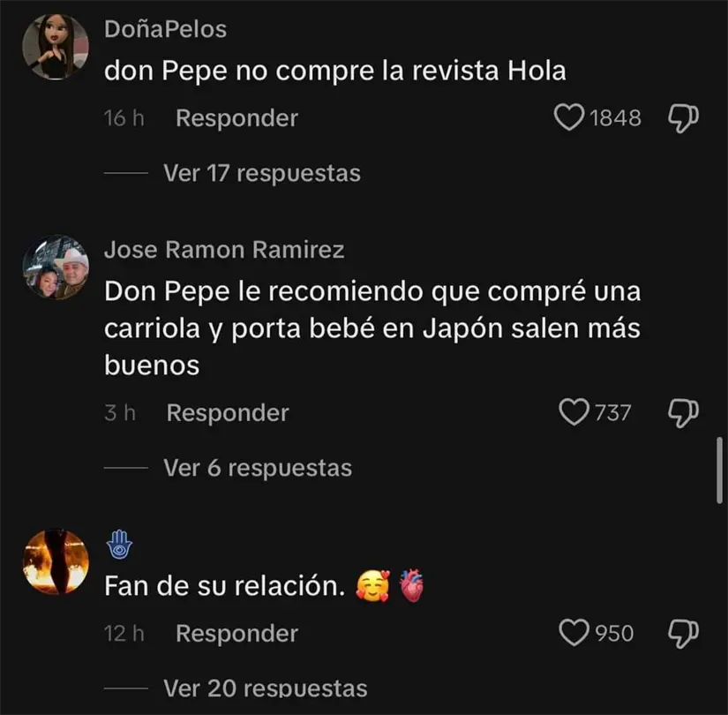Viewport: 728px width, 715px height.
Task: Reply to the "Fan de su relación" comment
Action: coord(236,633)
